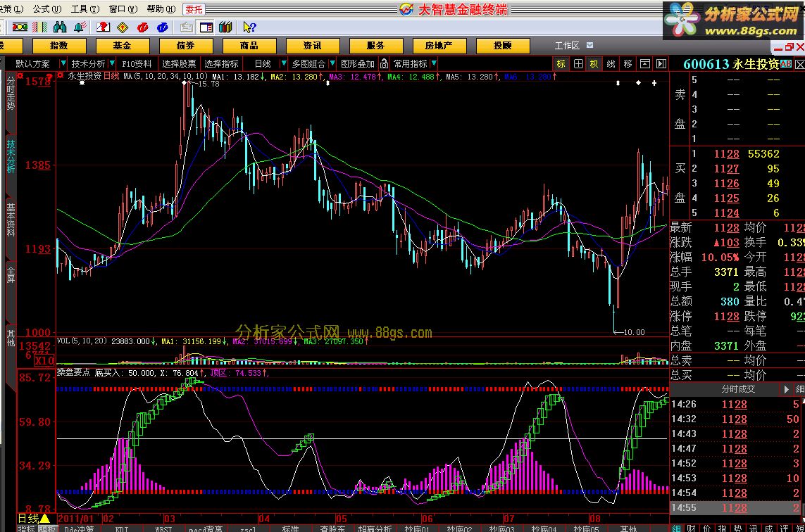The height and width of the screenshot is (532, 805).
Task: Click the 商品 yellow button
Action: click(x=249, y=46)
